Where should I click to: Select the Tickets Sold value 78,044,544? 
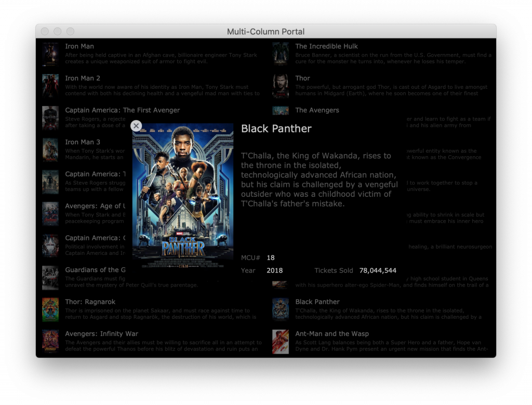pyautogui.click(x=378, y=271)
